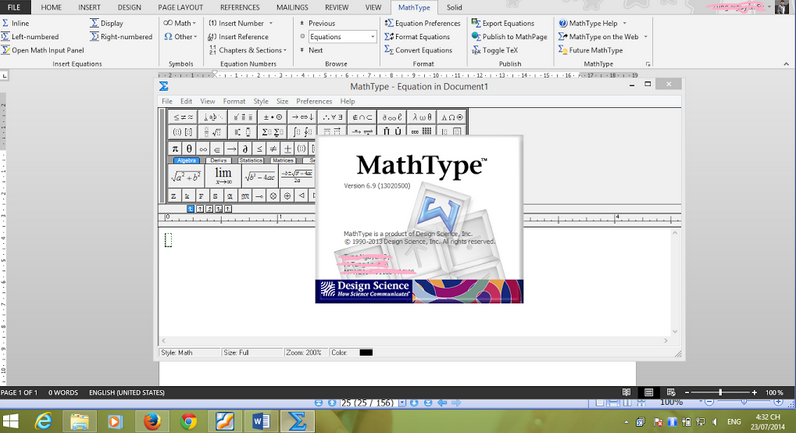The image size is (797, 434).
Task: Select the Matrices expressions tab
Action: [283, 160]
